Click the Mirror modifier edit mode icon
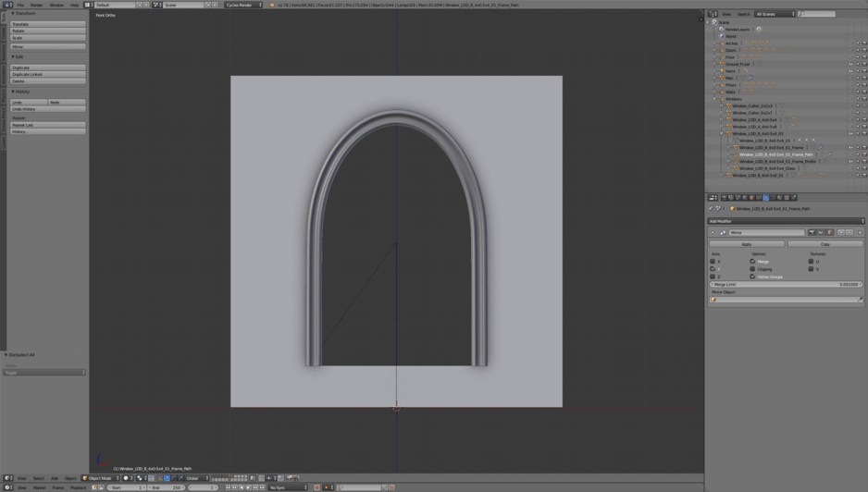Viewport: 868px width, 492px height. click(x=829, y=232)
